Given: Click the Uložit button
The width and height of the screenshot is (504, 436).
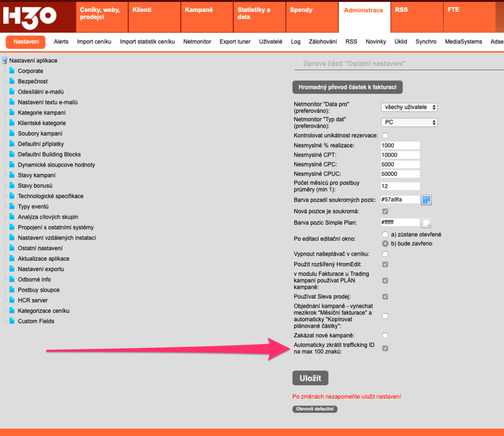Looking at the screenshot, I should [x=310, y=378].
